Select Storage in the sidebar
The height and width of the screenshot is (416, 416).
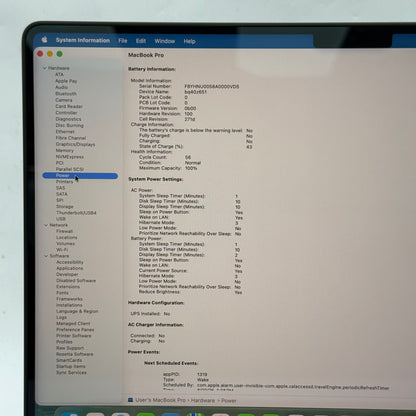click(65, 206)
